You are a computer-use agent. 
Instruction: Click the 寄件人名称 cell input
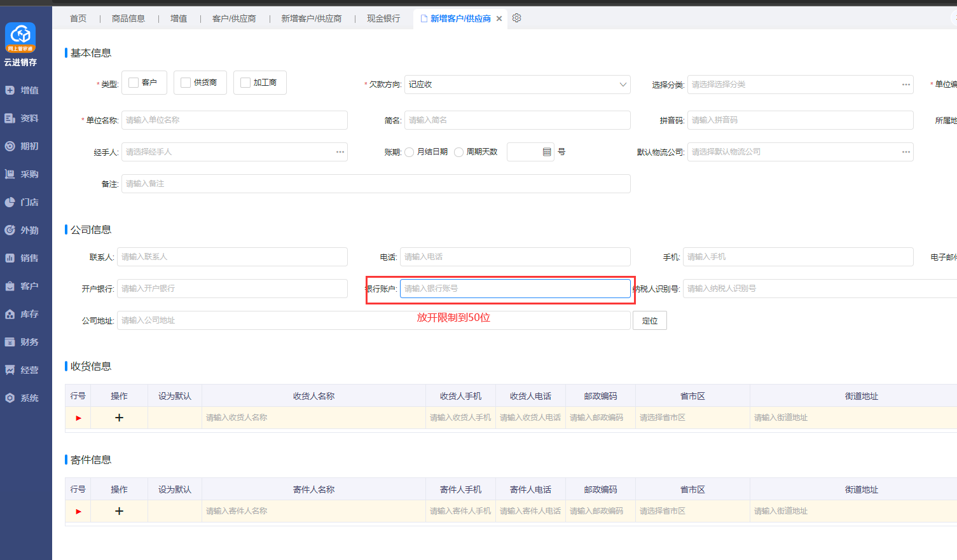tap(313, 511)
